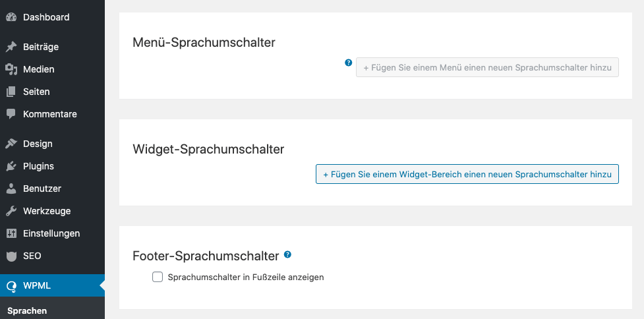Add a new language switcher to a menu
Screen dimensions: 644x319
point(487,68)
